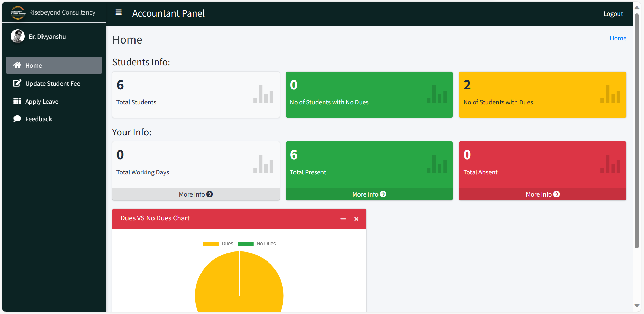Click the number 0 on Total Working Days card

tap(120, 155)
